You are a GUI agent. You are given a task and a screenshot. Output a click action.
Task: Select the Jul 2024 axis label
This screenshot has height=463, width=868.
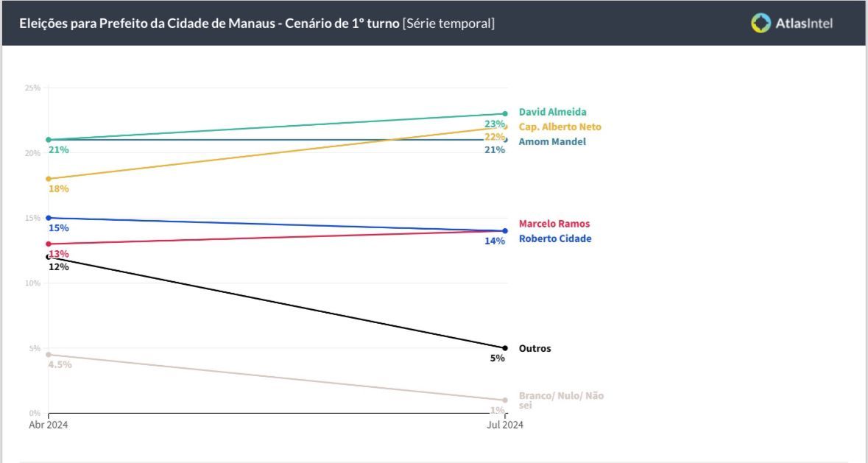505,425
